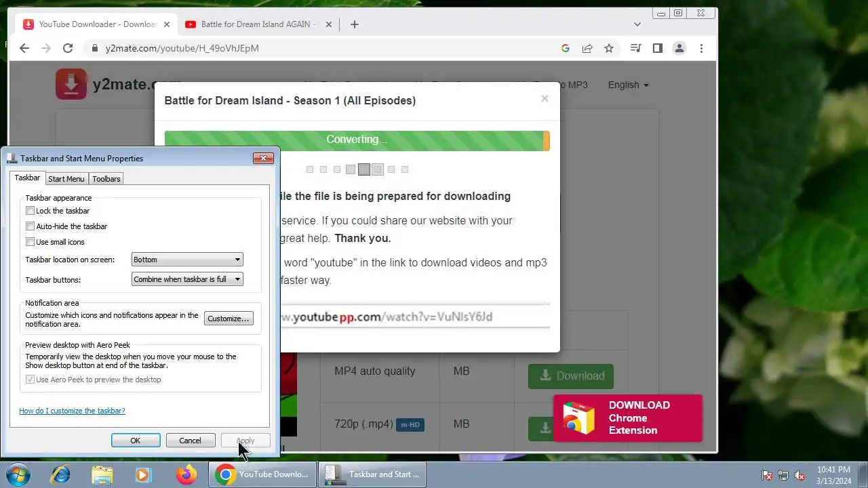Click the Chrome tab search chevron

tap(637, 24)
